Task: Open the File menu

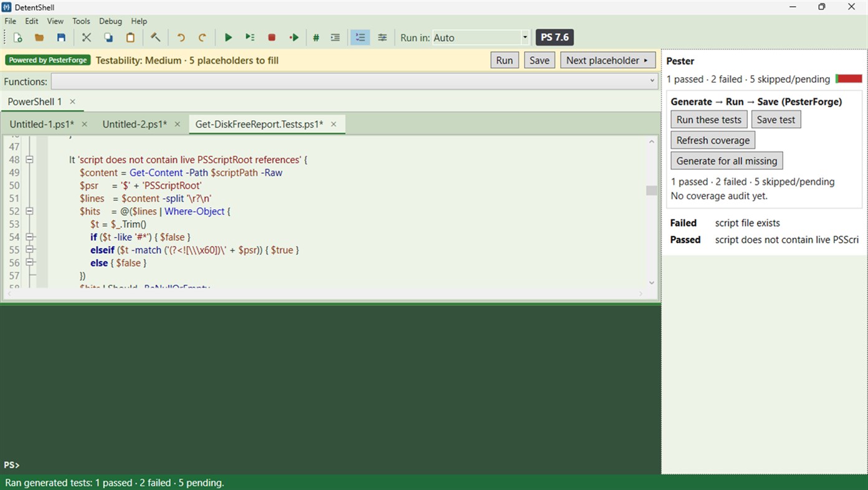Action: [11, 21]
